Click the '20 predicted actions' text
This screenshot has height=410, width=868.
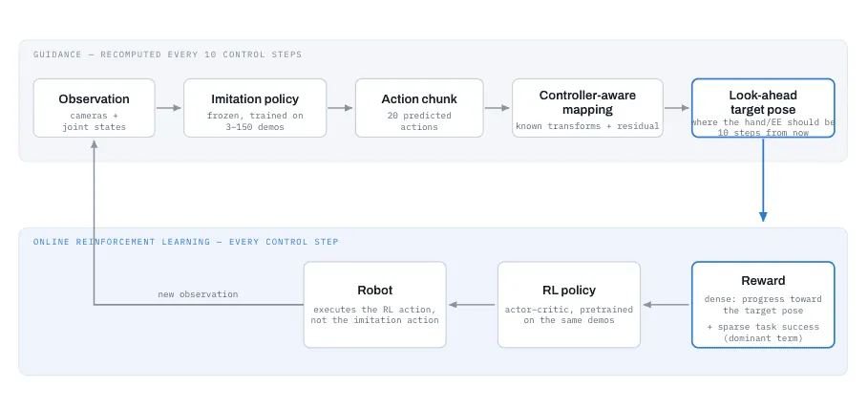click(419, 121)
